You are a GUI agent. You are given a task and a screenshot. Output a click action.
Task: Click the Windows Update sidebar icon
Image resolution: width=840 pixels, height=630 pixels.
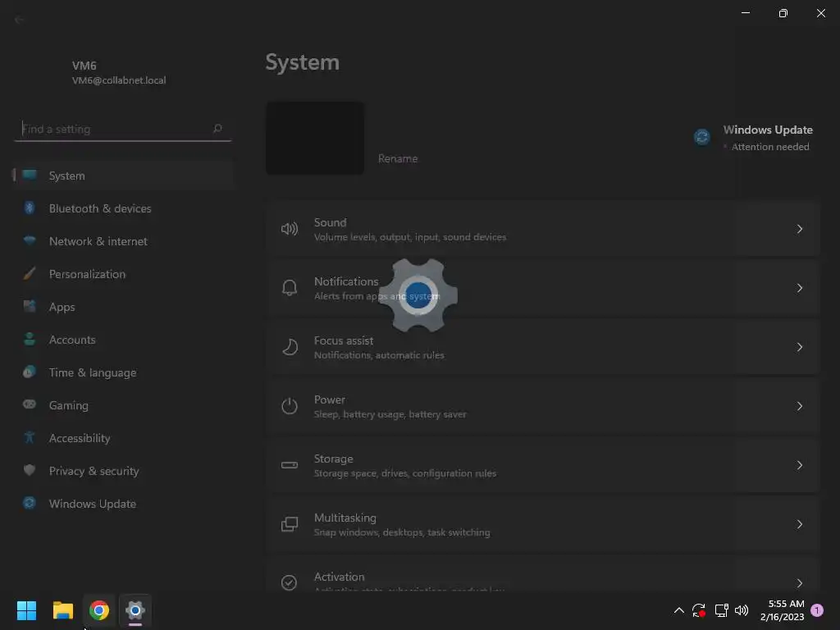click(30, 503)
